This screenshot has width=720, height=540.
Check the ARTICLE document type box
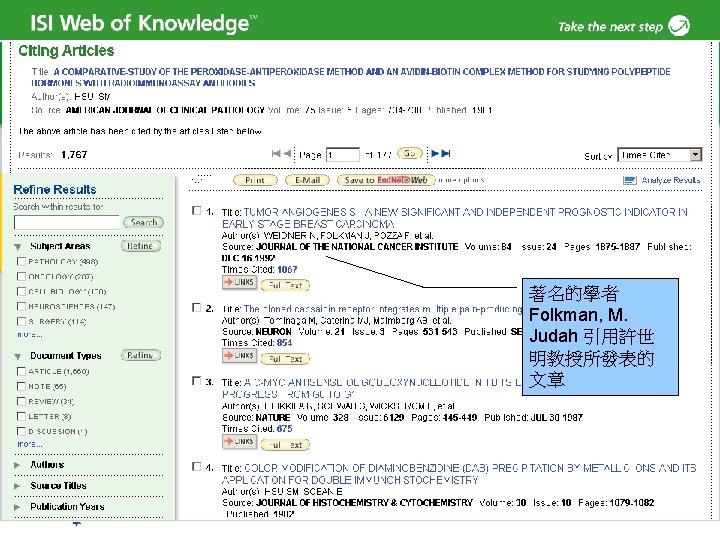(x=21, y=371)
